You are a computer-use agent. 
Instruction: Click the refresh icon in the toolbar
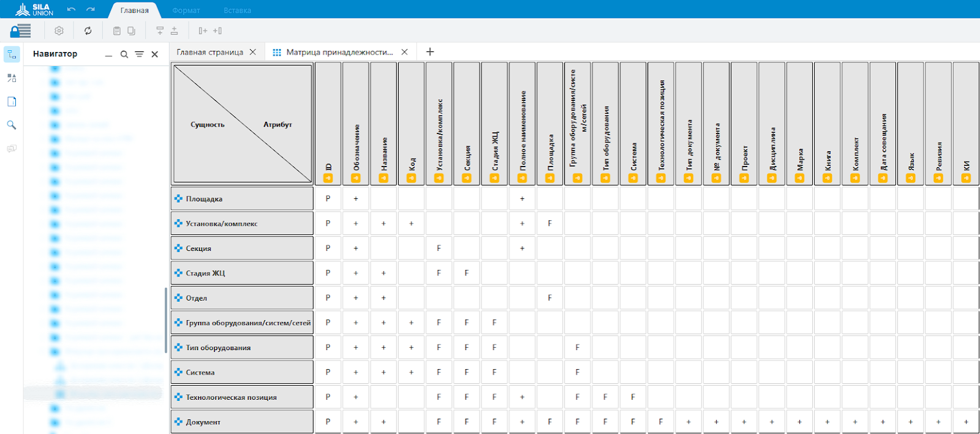coord(88,31)
